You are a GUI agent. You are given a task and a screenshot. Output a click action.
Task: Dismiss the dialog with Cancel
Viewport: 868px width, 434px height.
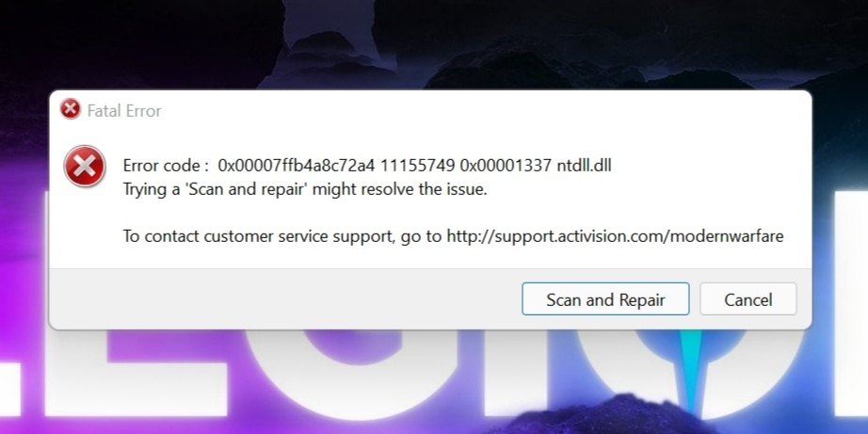(747, 299)
